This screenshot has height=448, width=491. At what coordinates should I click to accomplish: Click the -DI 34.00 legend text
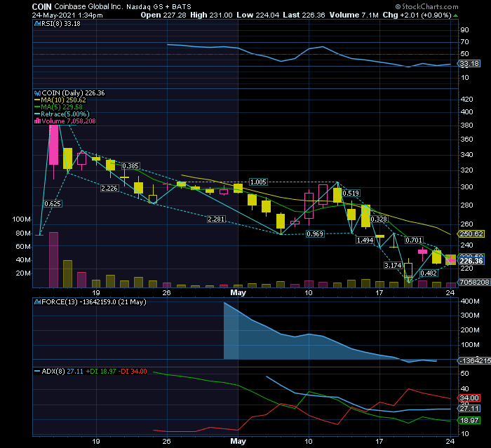point(133,372)
